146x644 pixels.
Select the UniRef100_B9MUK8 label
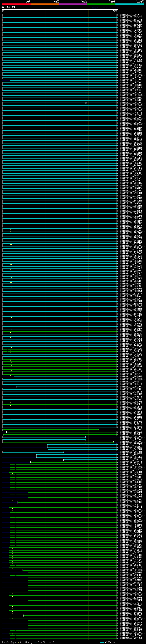tap(131, 55)
